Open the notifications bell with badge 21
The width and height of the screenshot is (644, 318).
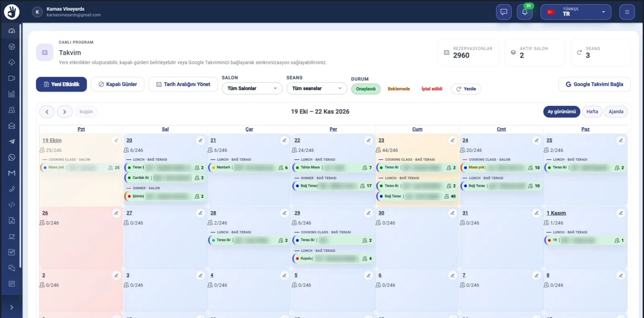[x=525, y=12]
